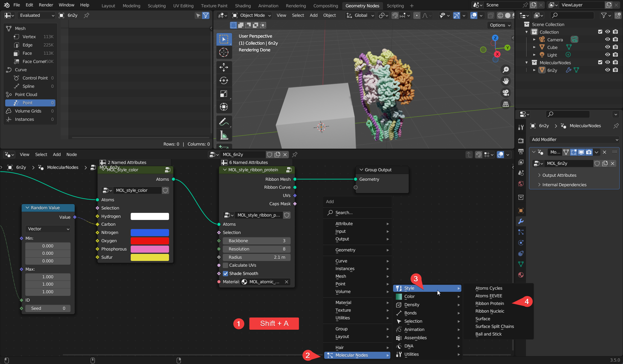Click the viewport Options button
This screenshot has height=364, width=623.
(x=500, y=25)
